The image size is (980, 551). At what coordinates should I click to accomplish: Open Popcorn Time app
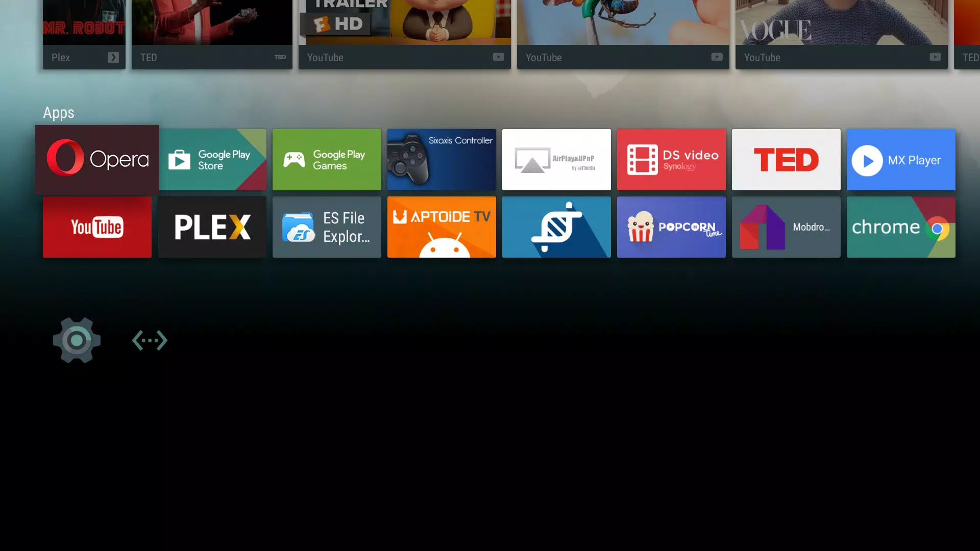tap(671, 227)
